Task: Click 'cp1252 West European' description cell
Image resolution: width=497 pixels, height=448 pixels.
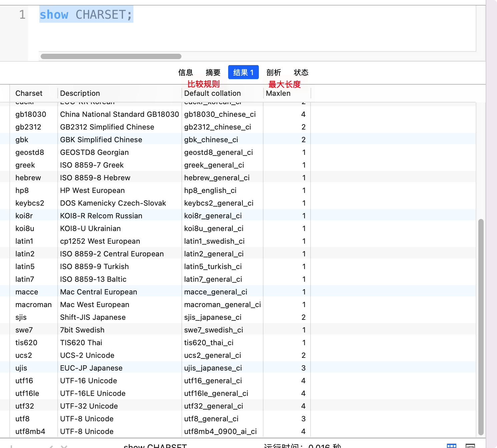Action: [100, 241]
